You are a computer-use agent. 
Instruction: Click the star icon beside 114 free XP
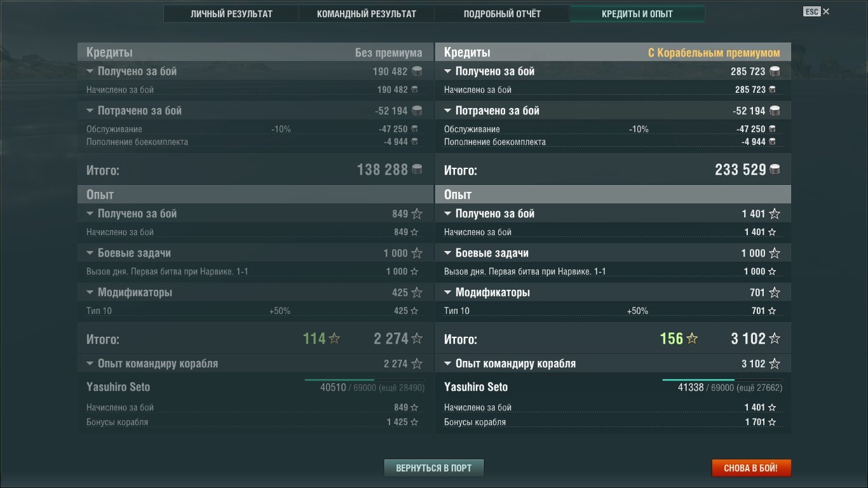[334, 339]
